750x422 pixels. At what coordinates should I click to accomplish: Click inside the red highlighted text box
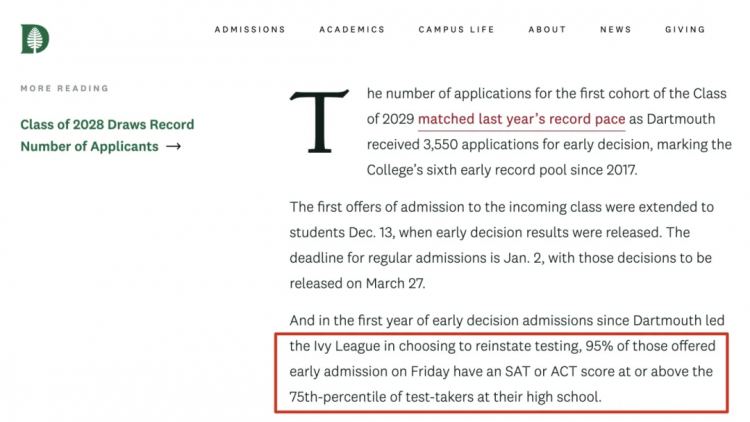(501, 373)
